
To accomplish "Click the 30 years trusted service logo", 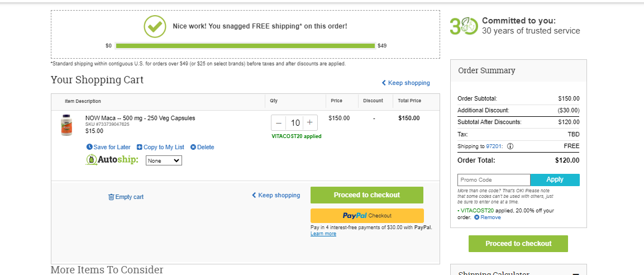I will pos(464,26).
